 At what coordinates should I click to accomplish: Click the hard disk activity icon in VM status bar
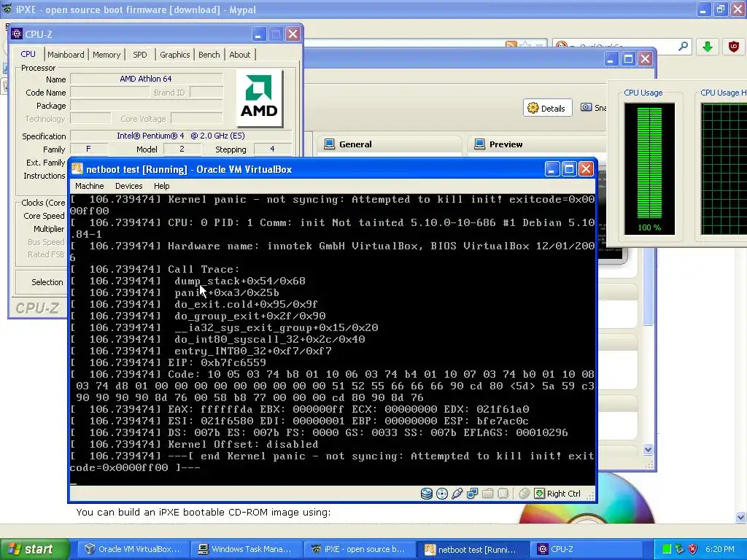tap(426, 494)
